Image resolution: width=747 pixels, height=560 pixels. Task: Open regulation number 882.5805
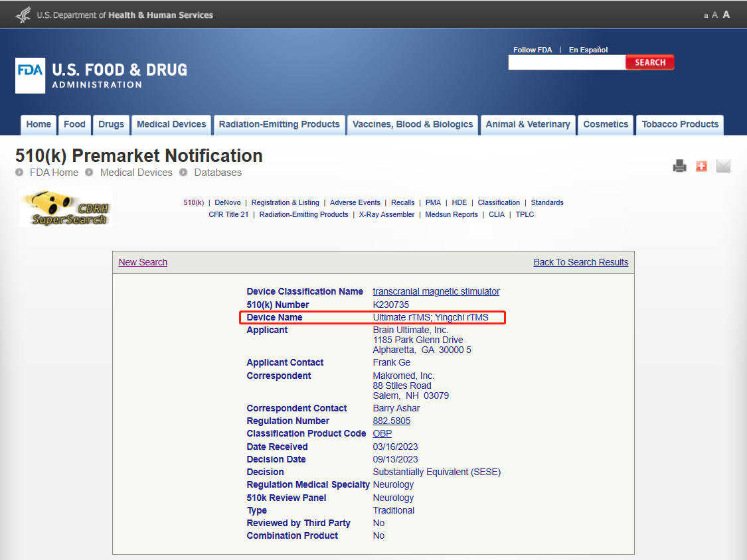391,421
